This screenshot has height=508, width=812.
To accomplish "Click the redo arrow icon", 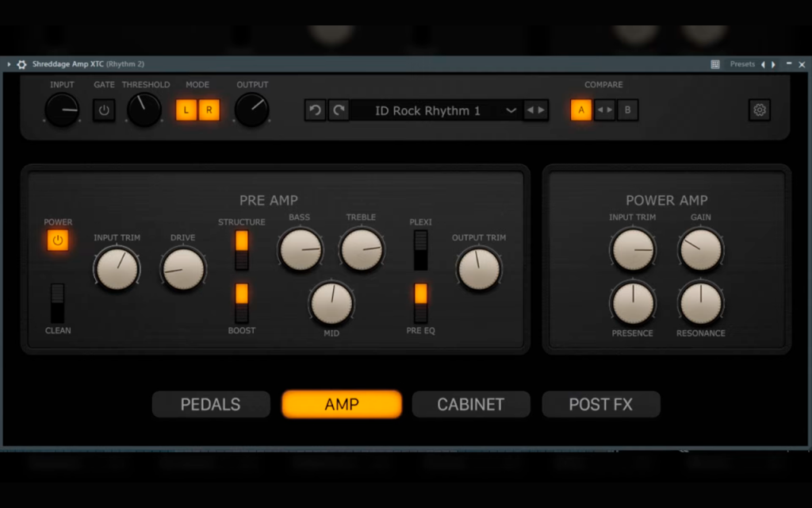I will click(339, 110).
